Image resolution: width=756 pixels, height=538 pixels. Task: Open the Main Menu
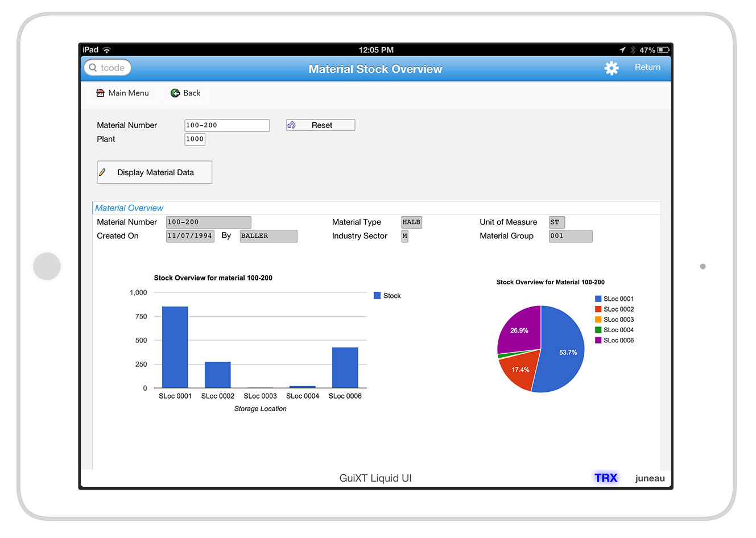coord(128,93)
